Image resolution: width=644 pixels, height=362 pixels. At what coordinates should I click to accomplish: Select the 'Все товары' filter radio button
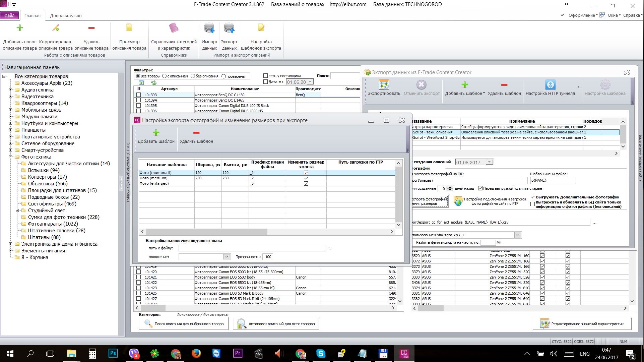tap(138, 76)
